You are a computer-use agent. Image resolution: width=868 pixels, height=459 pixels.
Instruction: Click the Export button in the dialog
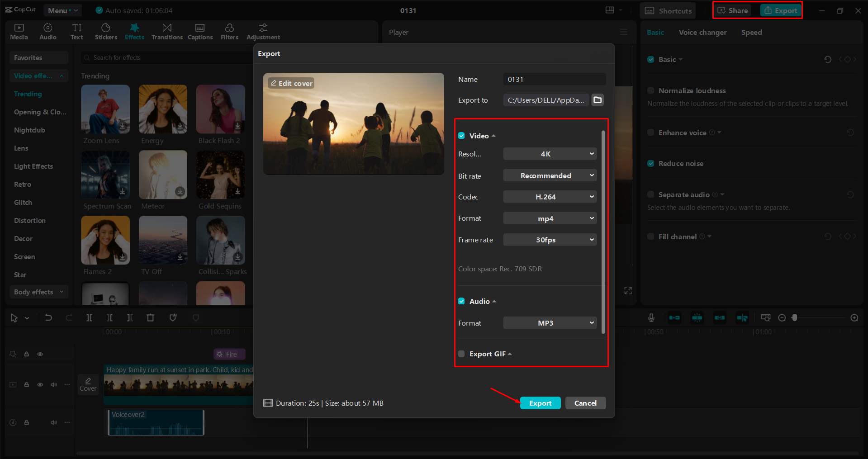tap(540, 402)
